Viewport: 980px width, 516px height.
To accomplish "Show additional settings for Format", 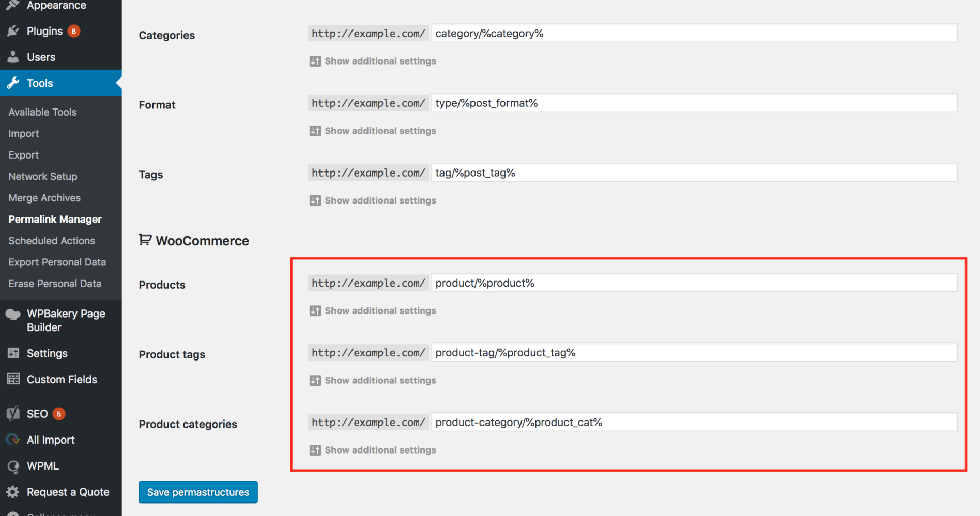I will point(372,131).
